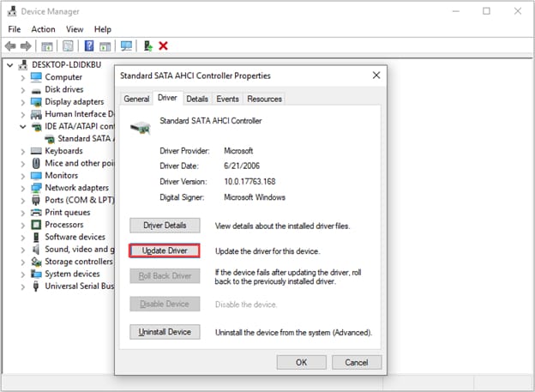Image resolution: width=535 pixels, height=392 pixels.
Task: Click the Network adapters category icon
Action: pos(36,188)
